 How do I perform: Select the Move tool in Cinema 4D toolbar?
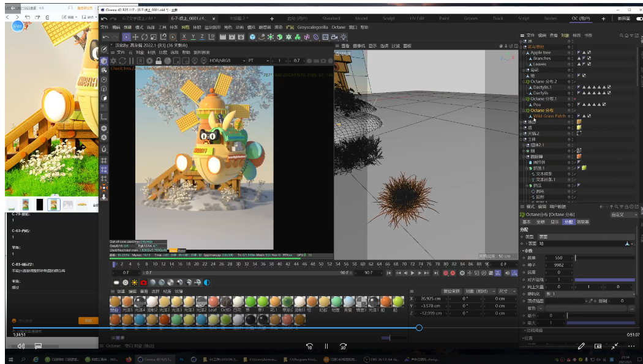[x=135, y=37]
